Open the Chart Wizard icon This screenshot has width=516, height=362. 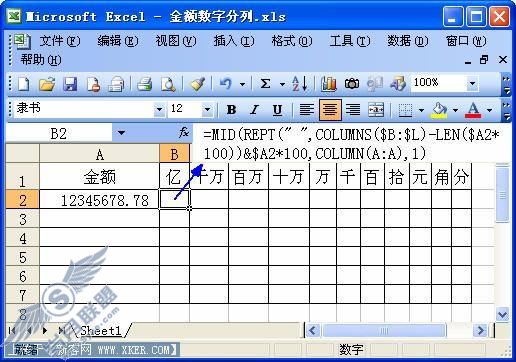[x=329, y=84]
